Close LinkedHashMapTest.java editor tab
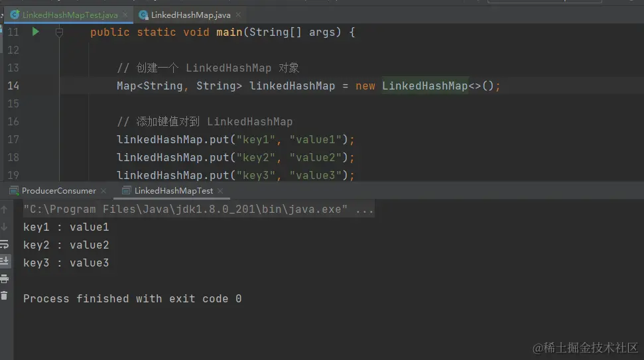The height and width of the screenshot is (360, 644). click(125, 15)
